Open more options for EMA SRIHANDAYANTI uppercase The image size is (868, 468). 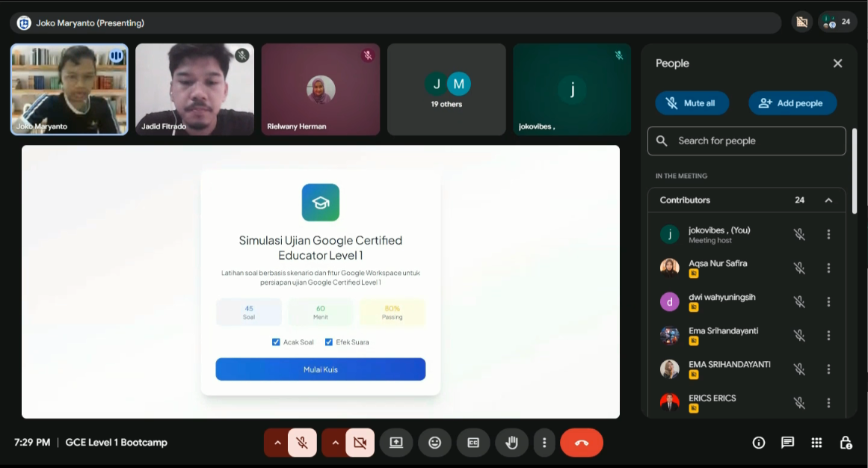click(x=828, y=369)
